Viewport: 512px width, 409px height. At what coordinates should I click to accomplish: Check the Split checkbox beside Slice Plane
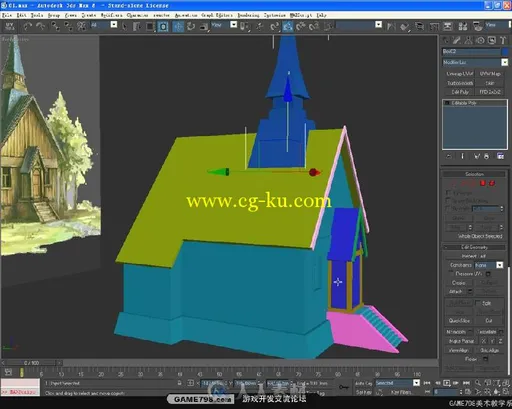pyautogui.click(x=478, y=303)
